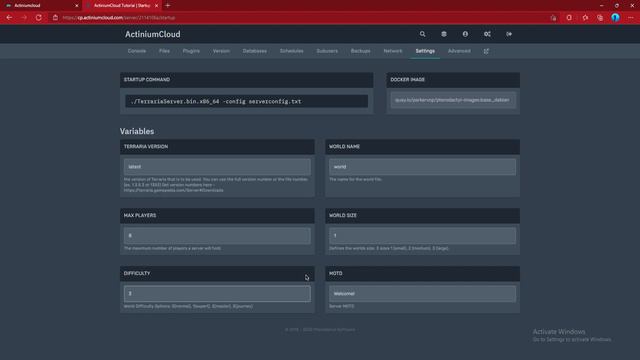
Task: Open the Backups tab
Action: pyautogui.click(x=360, y=51)
